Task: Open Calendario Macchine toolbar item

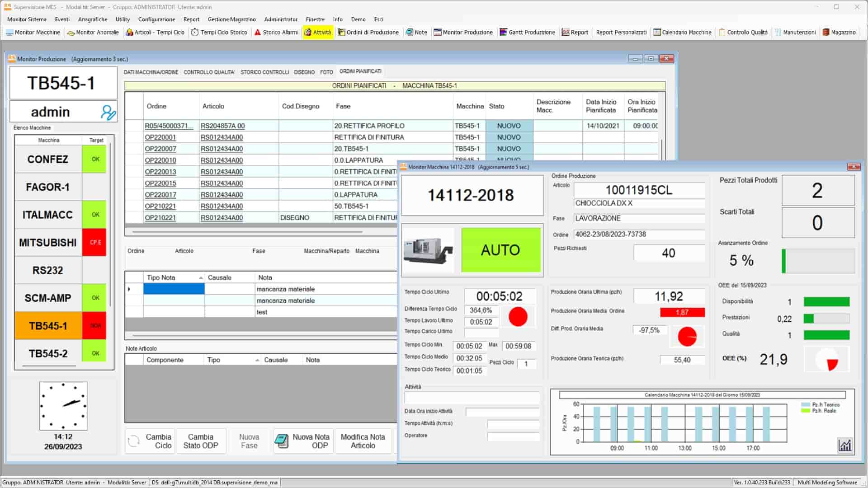Action: pos(682,33)
